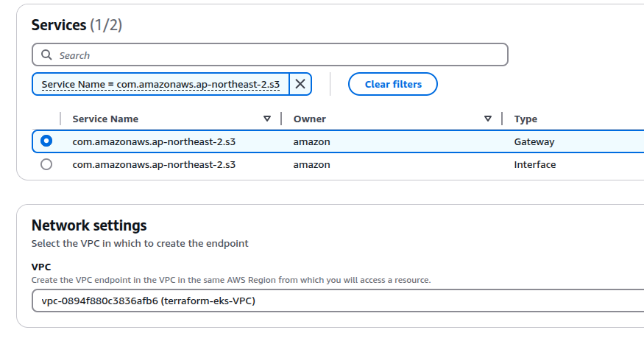Click 'Select the VPC in which' description

(x=140, y=243)
